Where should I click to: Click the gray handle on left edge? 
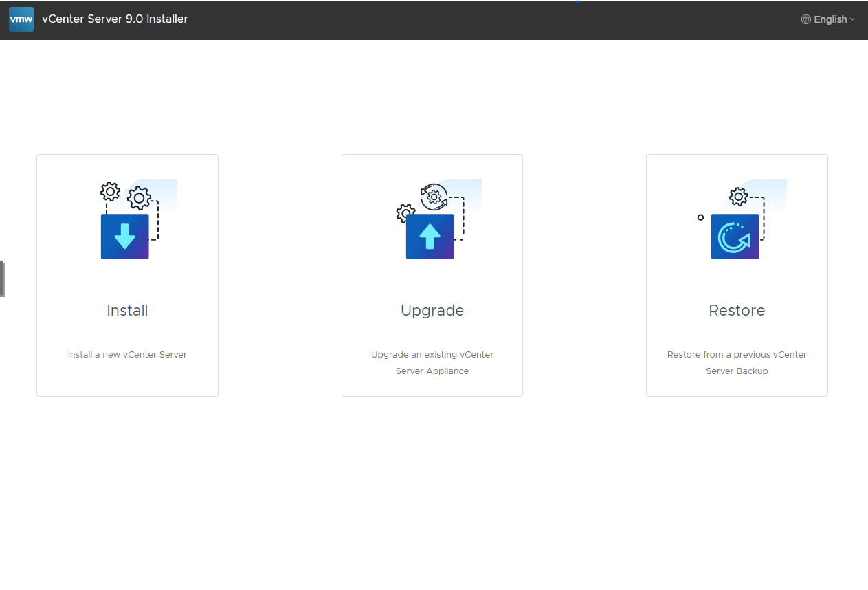(2, 278)
